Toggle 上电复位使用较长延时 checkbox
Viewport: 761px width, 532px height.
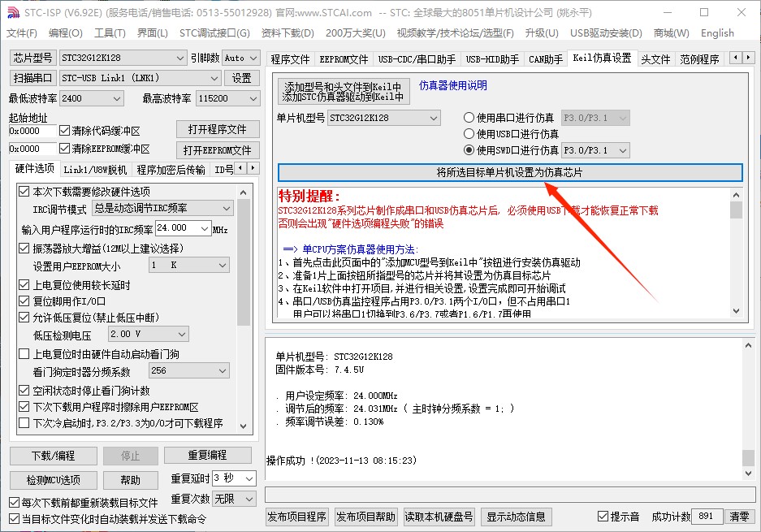coord(24,285)
